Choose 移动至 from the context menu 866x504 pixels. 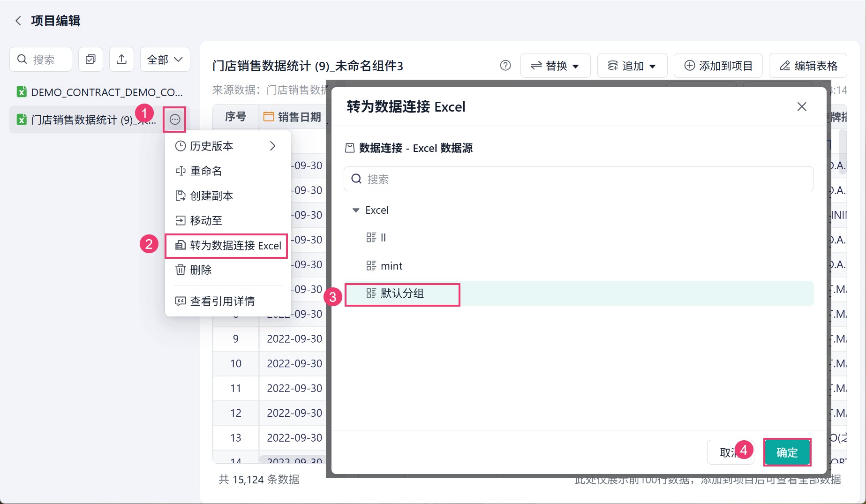[228, 220]
